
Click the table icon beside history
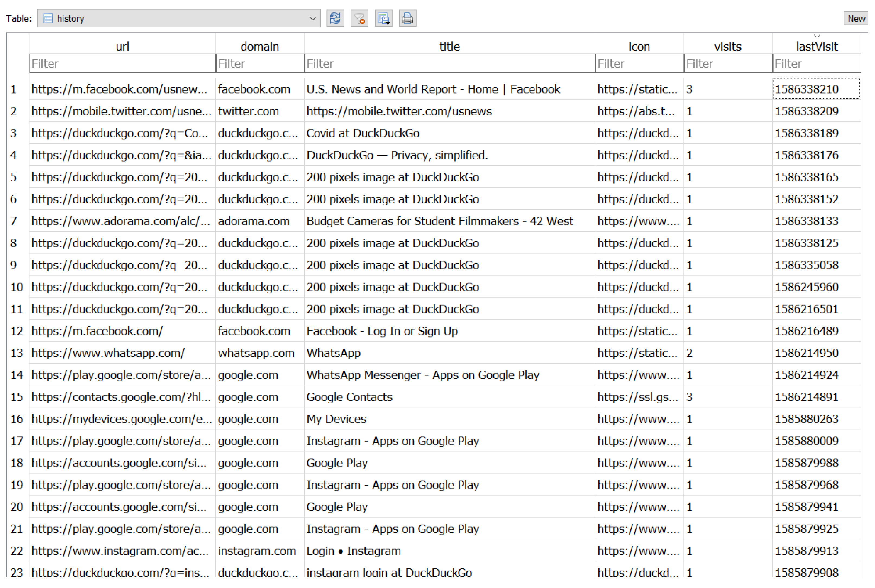point(48,18)
